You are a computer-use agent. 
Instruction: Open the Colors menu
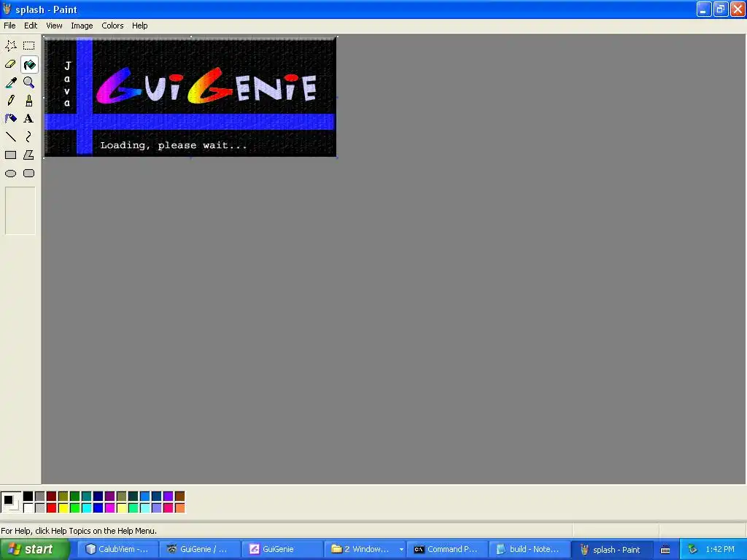[x=112, y=26]
